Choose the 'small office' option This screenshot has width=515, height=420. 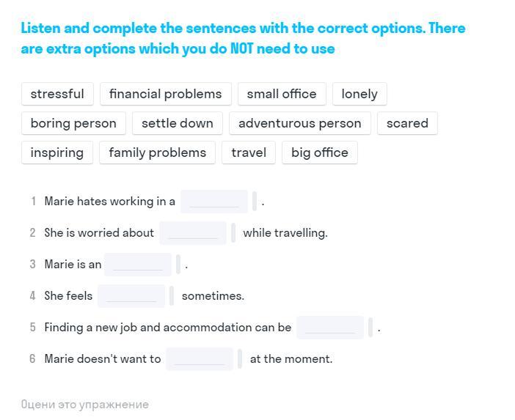pyautogui.click(x=282, y=94)
